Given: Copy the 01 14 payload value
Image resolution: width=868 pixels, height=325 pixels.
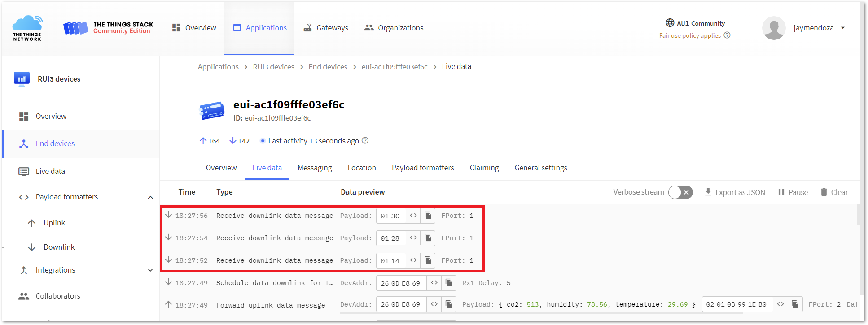Looking at the screenshot, I should pos(428,260).
